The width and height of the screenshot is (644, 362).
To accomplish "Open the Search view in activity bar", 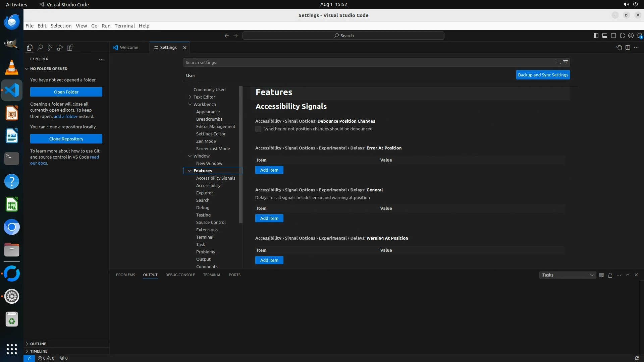I will pos(40,48).
